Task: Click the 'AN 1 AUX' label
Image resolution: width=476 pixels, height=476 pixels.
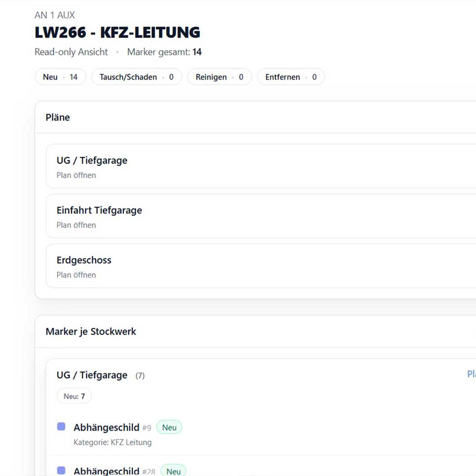Action: coord(55,15)
